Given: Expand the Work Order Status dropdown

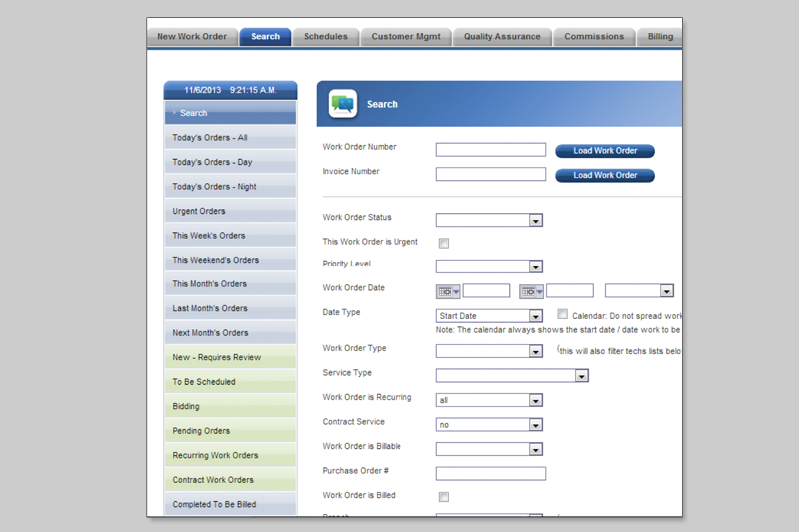Looking at the screenshot, I should (x=535, y=221).
